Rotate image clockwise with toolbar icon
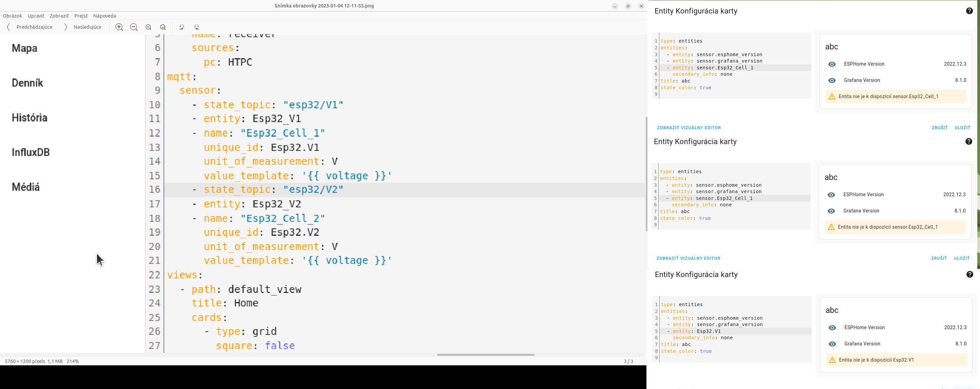 coord(197,27)
